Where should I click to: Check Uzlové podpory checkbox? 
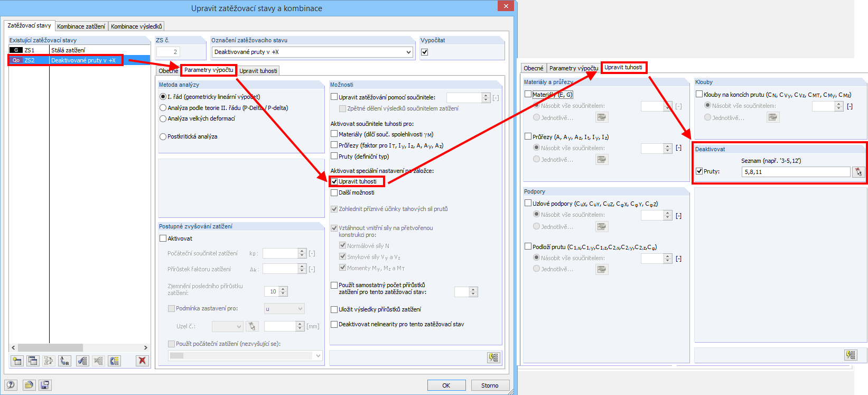click(x=528, y=203)
